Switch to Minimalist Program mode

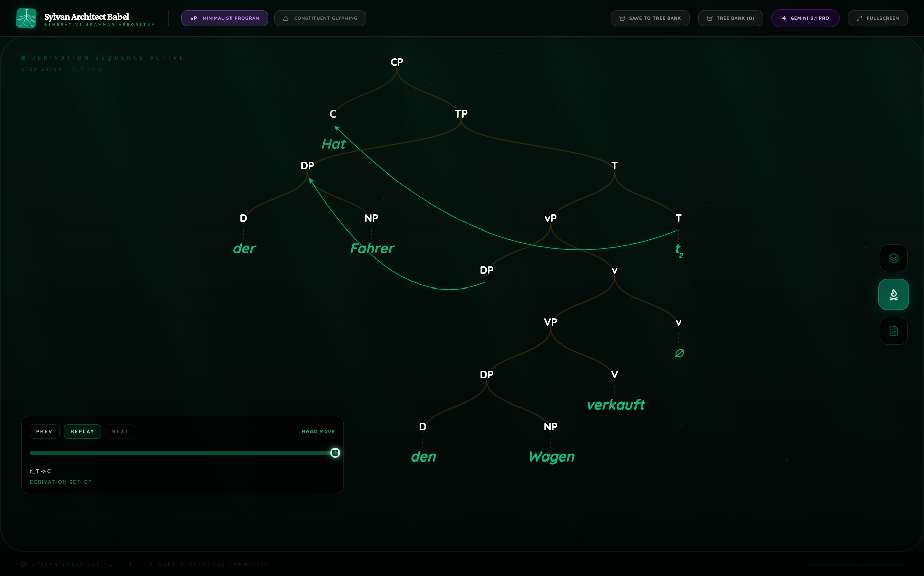pyautogui.click(x=224, y=18)
